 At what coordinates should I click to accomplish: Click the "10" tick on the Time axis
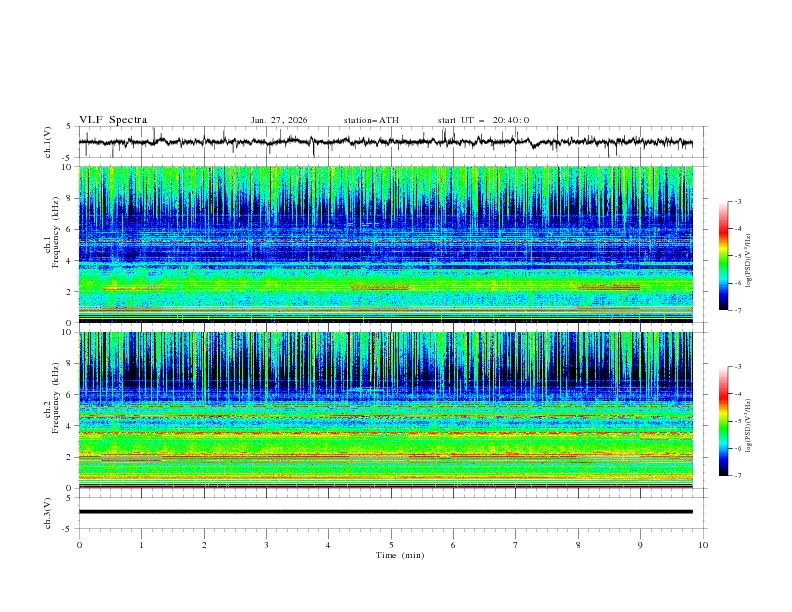tap(703, 545)
